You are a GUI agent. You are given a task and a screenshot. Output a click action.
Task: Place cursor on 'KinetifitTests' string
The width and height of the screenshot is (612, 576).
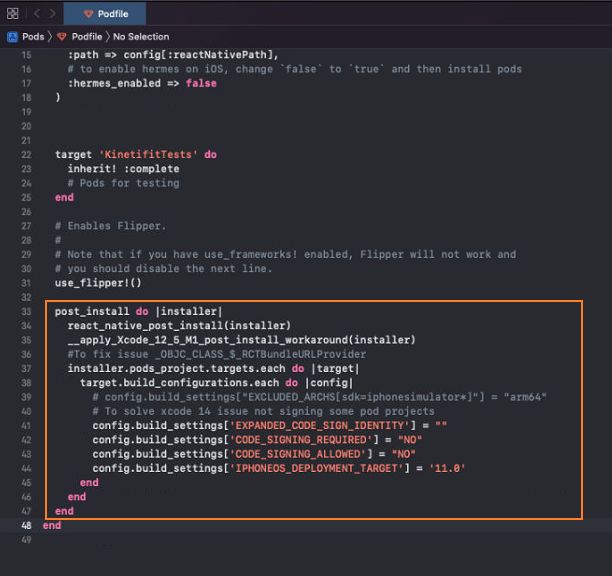148,155
